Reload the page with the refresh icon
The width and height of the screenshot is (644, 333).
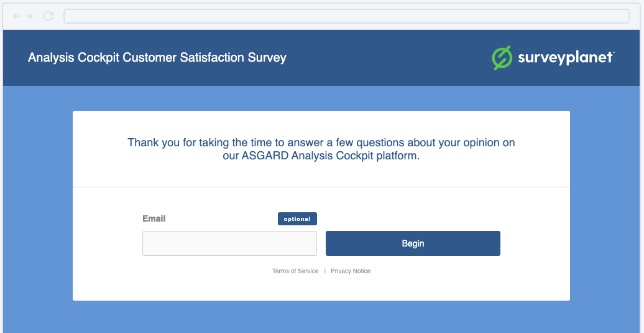coord(48,16)
